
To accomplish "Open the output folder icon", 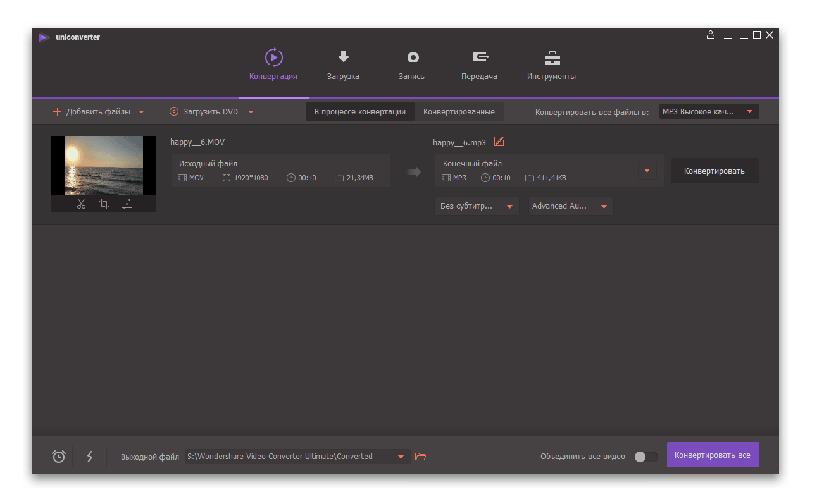I will click(x=420, y=456).
